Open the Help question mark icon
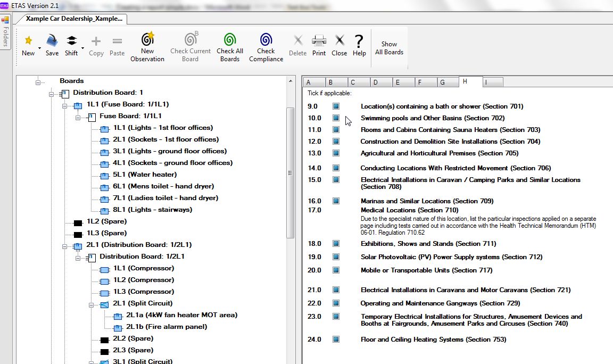Viewport: 613px width, 364px height. click(359, 45)
